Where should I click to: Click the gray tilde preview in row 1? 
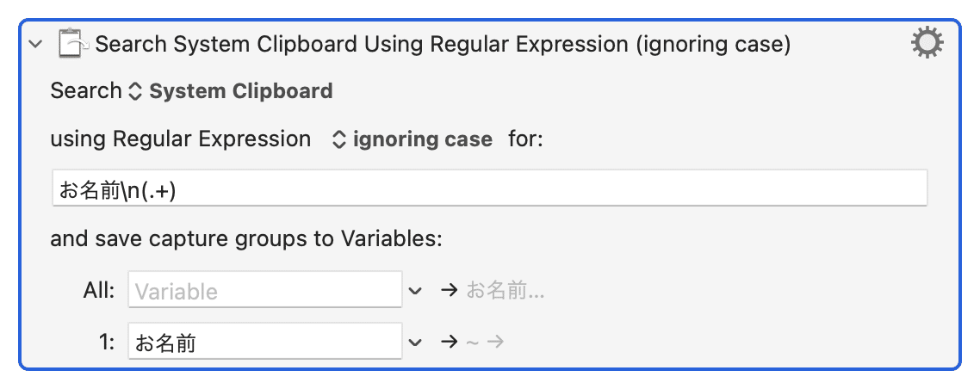(471, 343)
